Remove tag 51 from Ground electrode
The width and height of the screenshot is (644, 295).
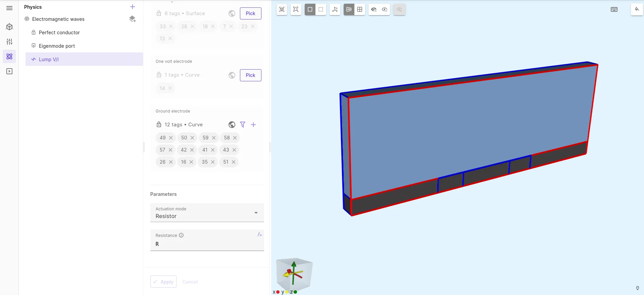click(x=234, y=162)
